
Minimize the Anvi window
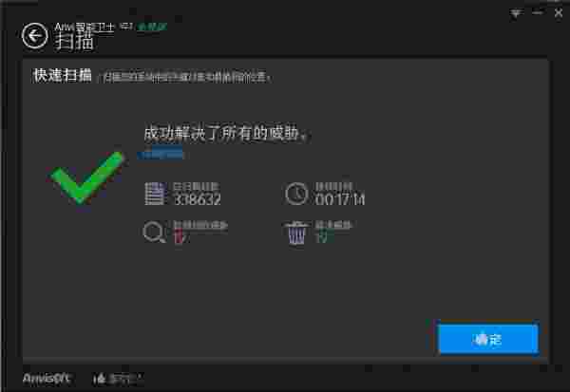[538, 13]
